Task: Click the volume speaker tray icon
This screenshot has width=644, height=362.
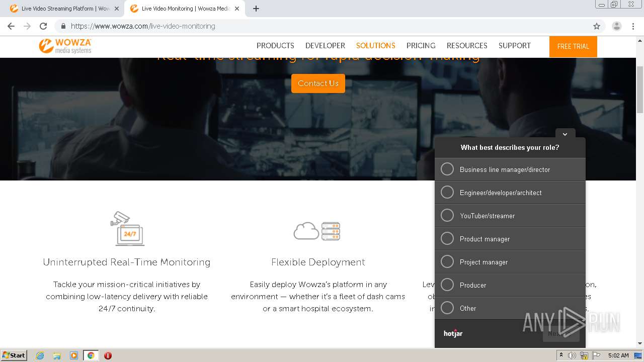Action: click(572, 355)
